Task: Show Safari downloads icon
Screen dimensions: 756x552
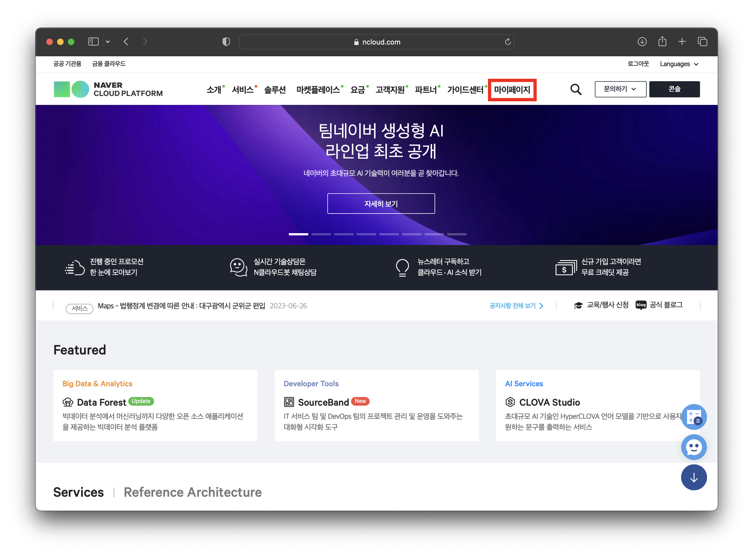Action: 642,42
